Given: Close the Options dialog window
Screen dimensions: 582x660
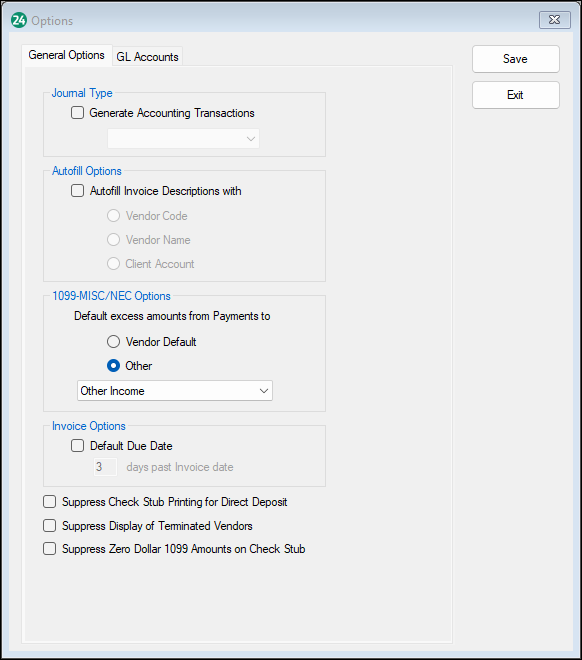Looking at the screenshot, I should (555, 20).
